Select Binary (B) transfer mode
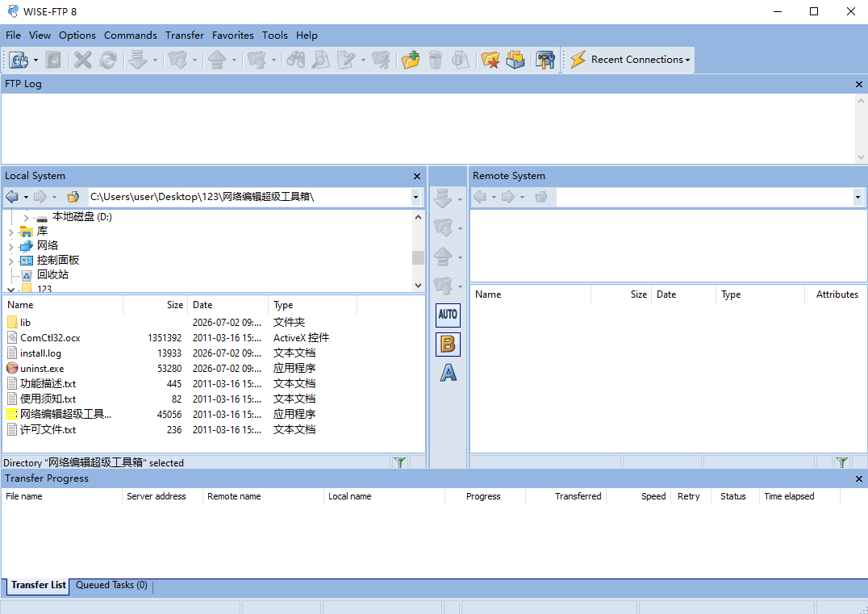868x614 pixels. (x=448, y=344)
